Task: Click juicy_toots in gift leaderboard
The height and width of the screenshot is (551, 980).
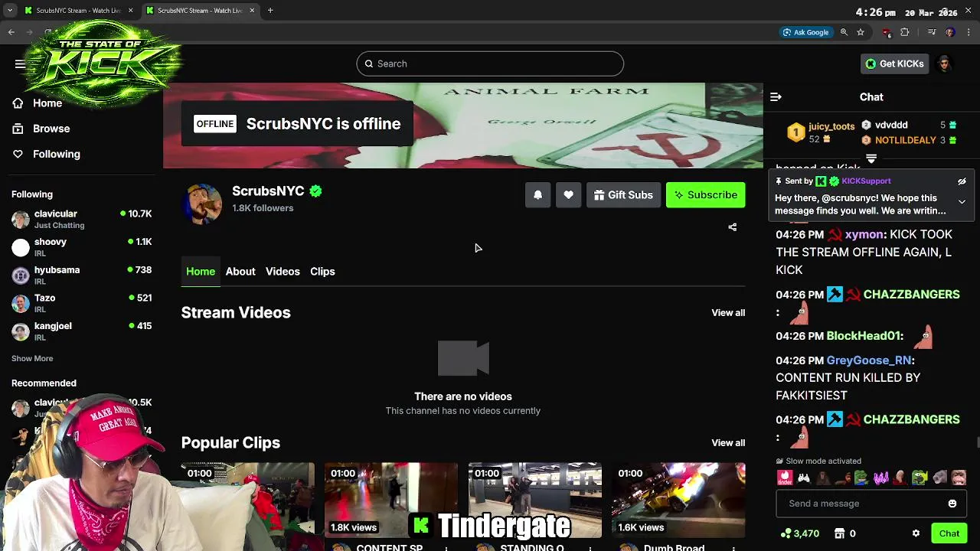Action: 831,126
